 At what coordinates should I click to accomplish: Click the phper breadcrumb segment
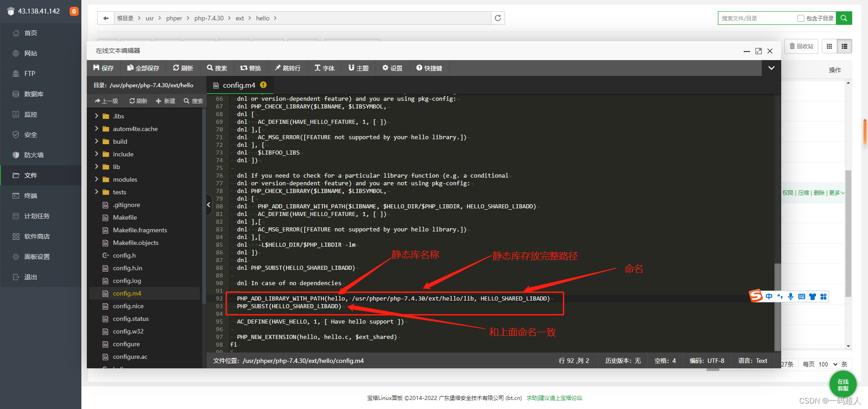pyautogui.click(x=174, y=18)
